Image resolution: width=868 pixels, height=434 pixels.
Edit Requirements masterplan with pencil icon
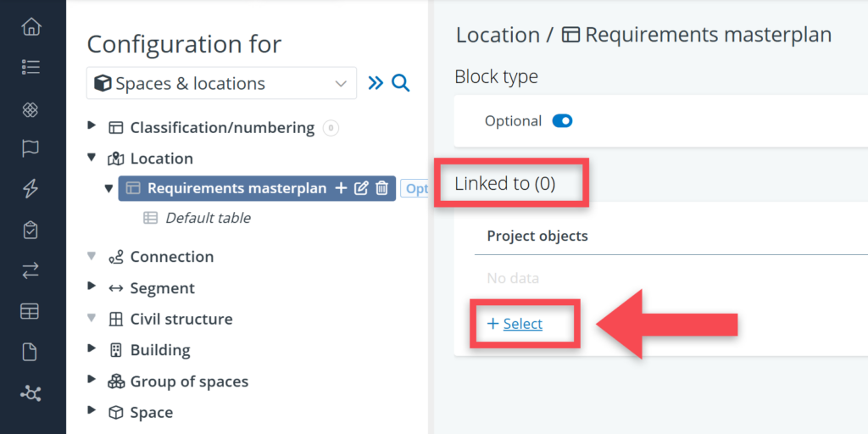coord(361,188)
